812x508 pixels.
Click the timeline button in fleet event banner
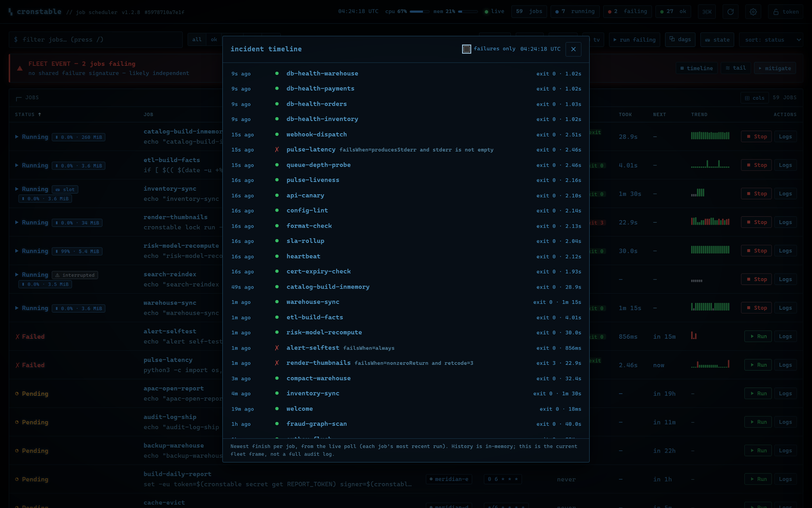696,68
